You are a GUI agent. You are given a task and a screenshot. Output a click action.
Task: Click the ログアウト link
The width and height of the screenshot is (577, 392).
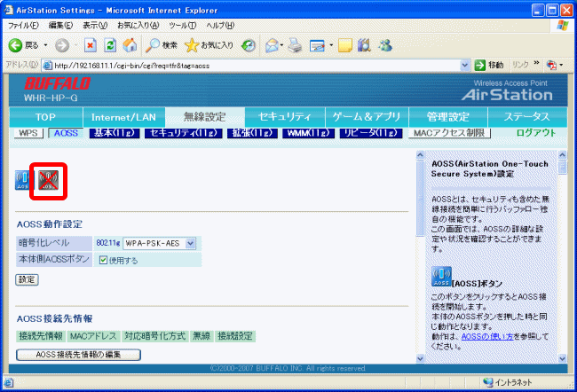click(536, 133)
